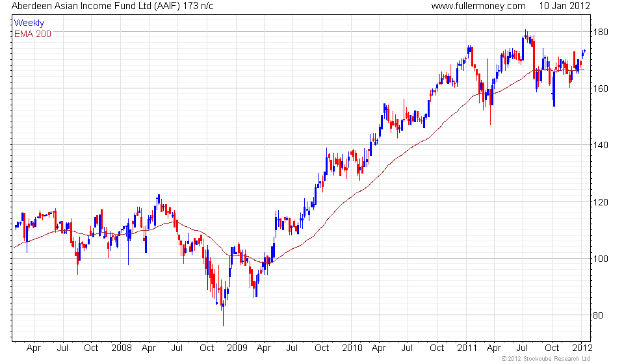624x364 pixels.
Task: Click the 2012 year label on time axis
Action: 582,348
